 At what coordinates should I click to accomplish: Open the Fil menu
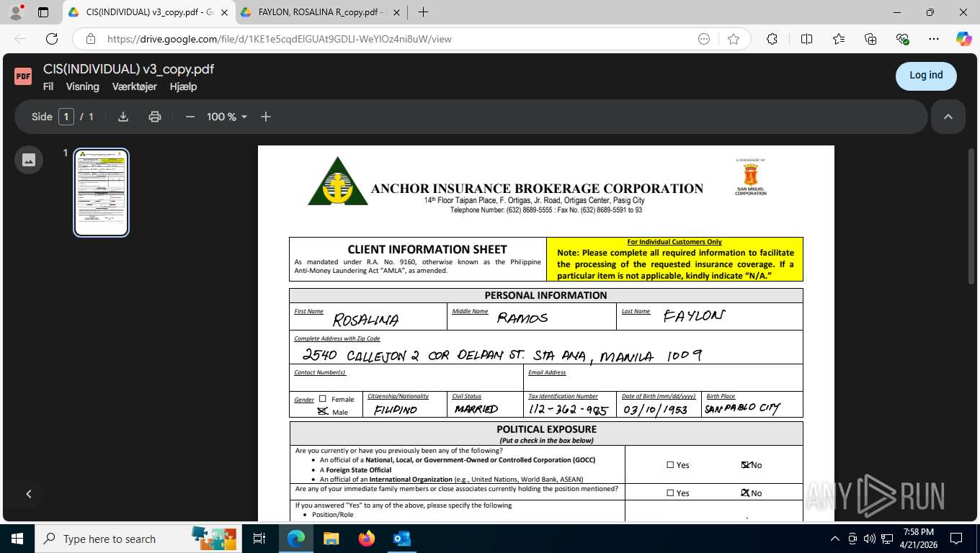coord(48,86)
